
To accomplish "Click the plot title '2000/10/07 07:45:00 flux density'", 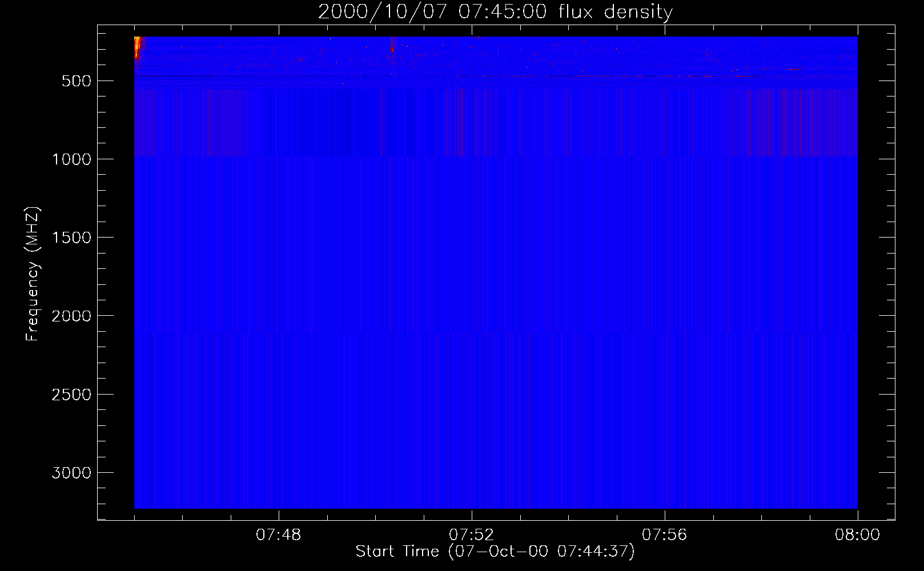I will 495,11.
